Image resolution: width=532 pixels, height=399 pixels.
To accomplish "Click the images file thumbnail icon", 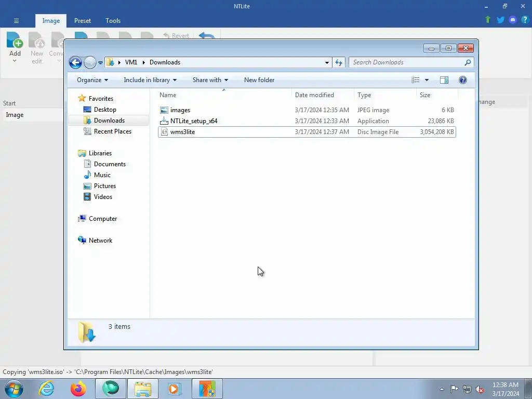I will point(164,110).
